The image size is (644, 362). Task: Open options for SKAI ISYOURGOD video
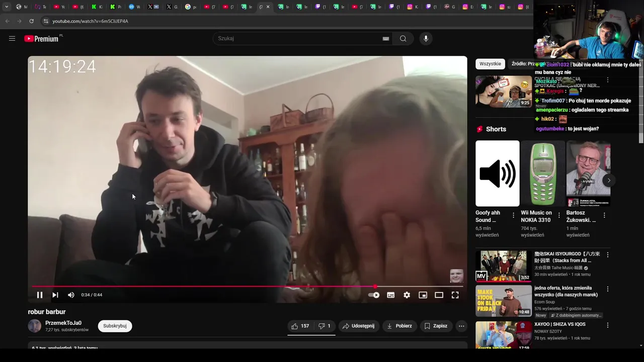(607, 255)
